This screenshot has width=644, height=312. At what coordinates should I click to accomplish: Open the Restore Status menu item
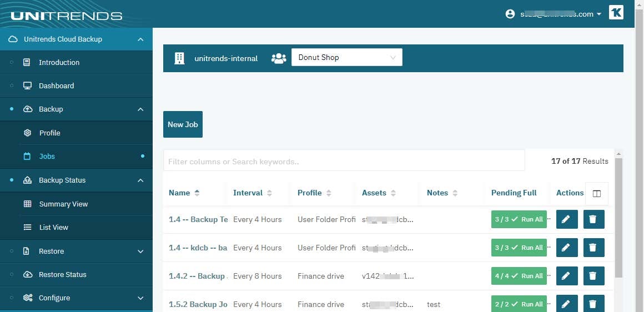76,275
